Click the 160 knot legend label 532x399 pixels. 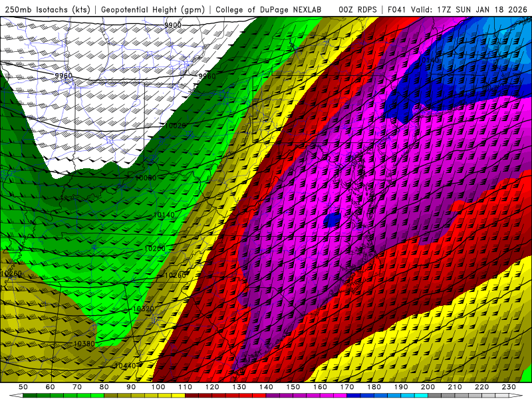coord(320,387)
